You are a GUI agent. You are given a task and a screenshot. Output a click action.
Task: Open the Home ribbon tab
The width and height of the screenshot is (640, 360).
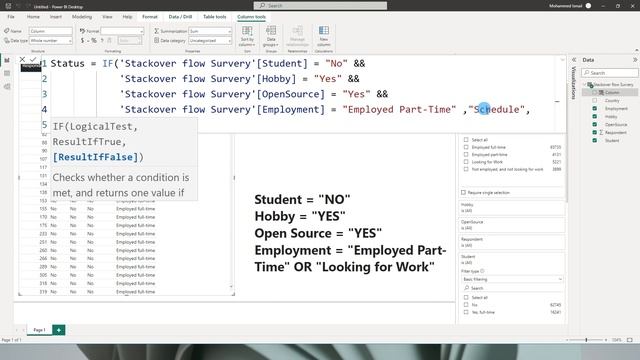pyautogui.click(x=33, y=17)
